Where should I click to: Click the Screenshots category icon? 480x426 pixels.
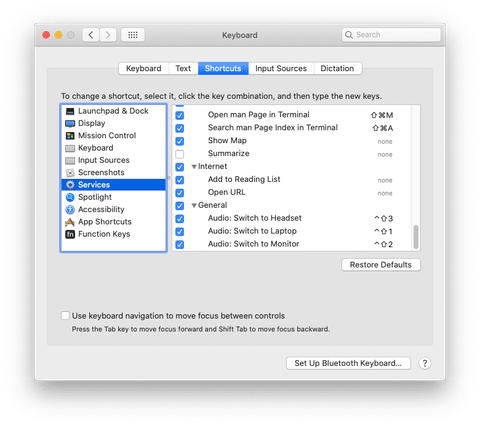[70, 173]
